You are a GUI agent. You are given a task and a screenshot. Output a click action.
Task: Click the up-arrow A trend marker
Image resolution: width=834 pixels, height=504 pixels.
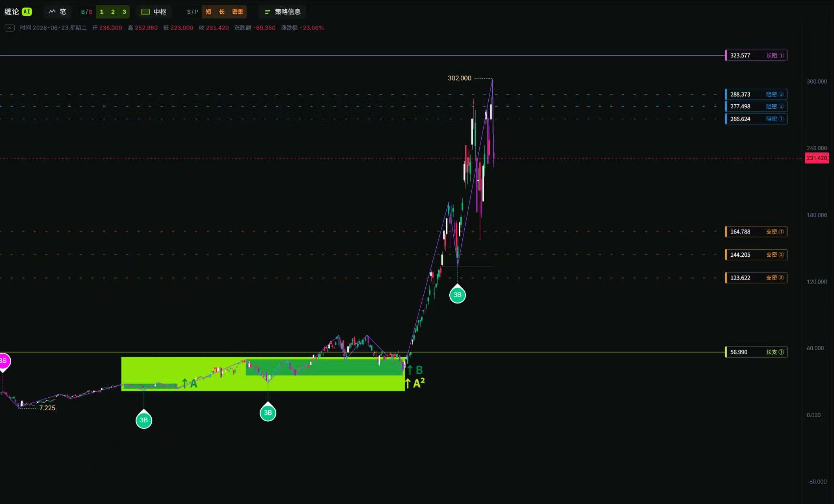tap(189, 384)
